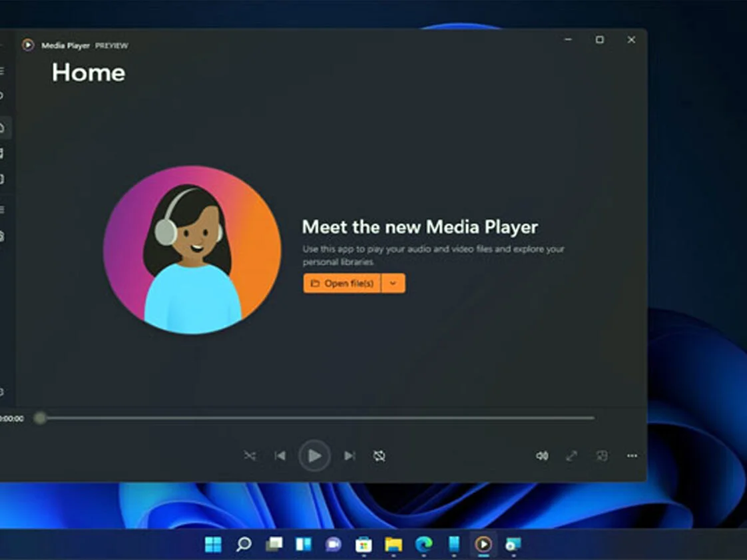Click the Open file(s) button
The height and width of the screenshot is (560, 747).
342,283
